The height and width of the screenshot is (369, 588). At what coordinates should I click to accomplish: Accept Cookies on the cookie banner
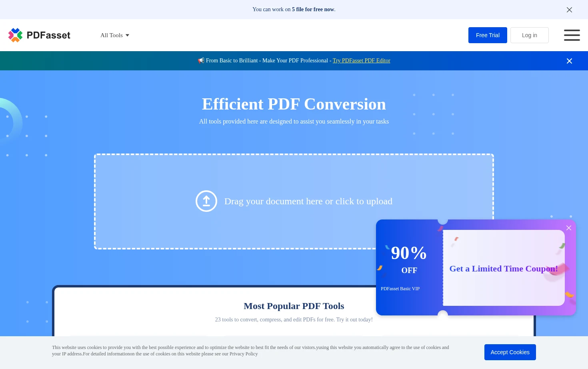coord(510,352)
